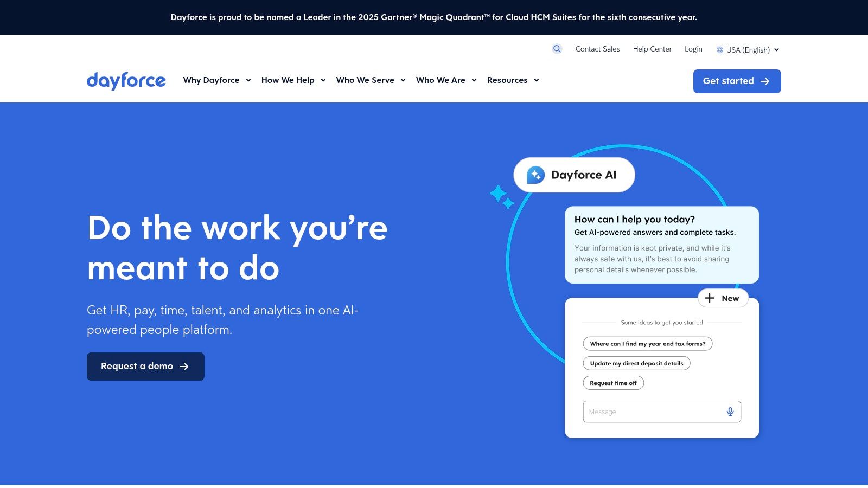Select the Request time off suggestion chip

pos(613,383)
